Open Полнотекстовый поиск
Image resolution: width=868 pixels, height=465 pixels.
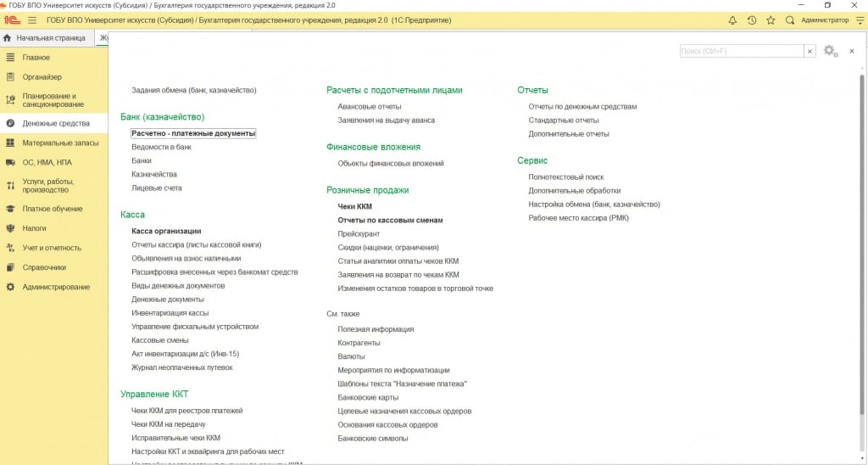[x=566, y=177]
